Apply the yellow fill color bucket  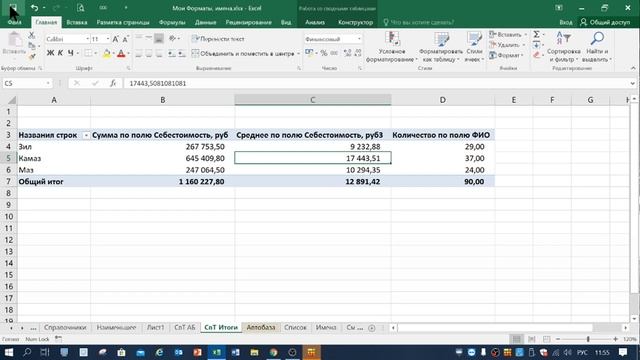(x=107, y=53)
